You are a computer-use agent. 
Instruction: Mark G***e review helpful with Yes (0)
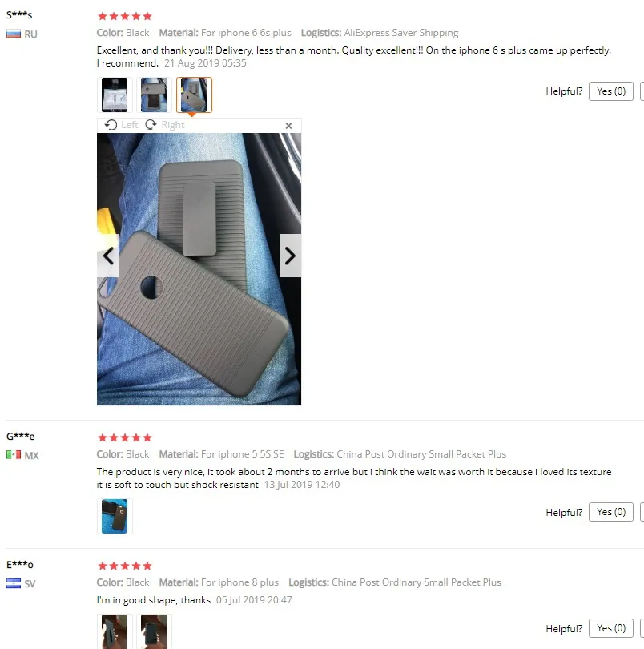coord(611,512)
